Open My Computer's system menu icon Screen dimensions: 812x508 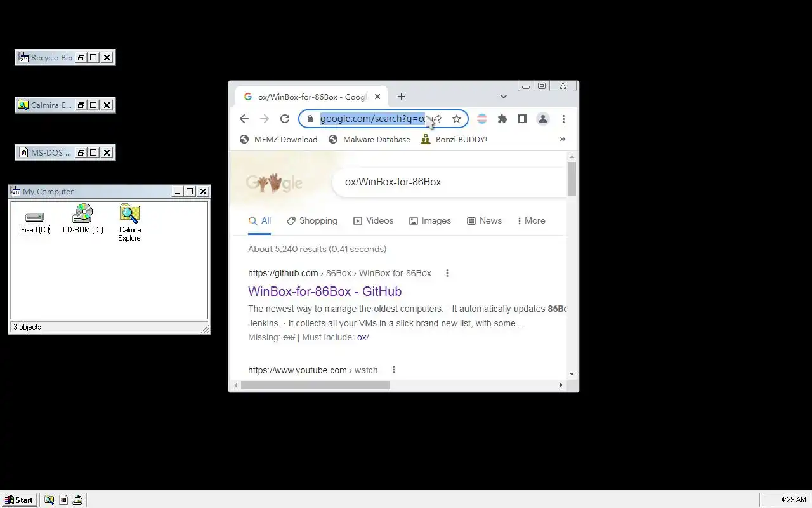16,191
